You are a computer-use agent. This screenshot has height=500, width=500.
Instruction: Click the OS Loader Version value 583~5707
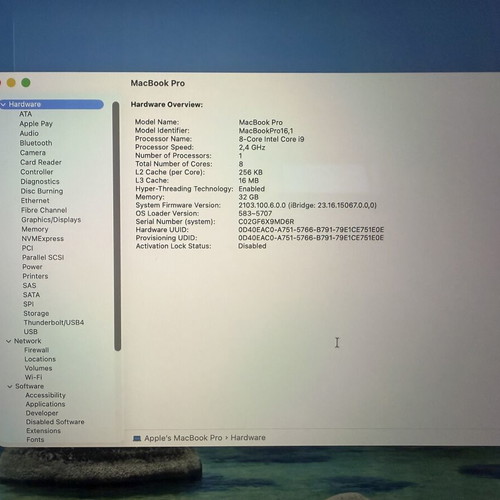[x=255, y=213]
